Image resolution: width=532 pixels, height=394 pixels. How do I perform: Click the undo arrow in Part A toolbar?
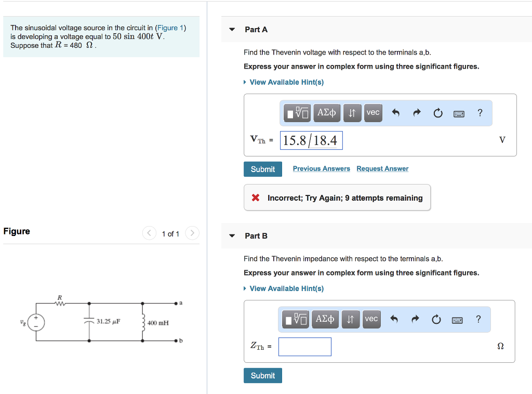[x=396, y=113]
